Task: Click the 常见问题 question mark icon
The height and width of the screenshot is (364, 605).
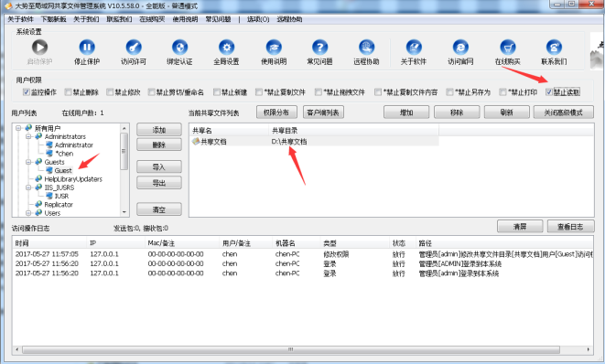Action: pos(319,47)
